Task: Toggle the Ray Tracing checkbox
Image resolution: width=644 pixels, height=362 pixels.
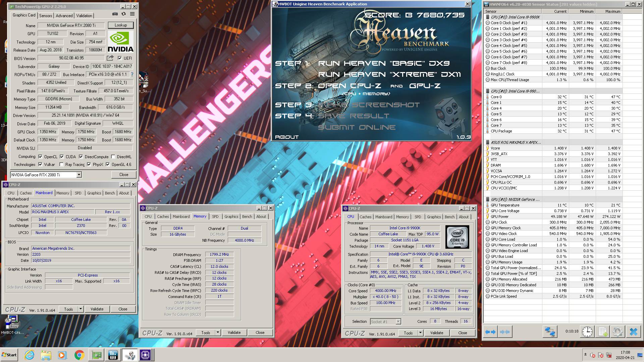Action: pyautogui.click(x=61, y=164)
